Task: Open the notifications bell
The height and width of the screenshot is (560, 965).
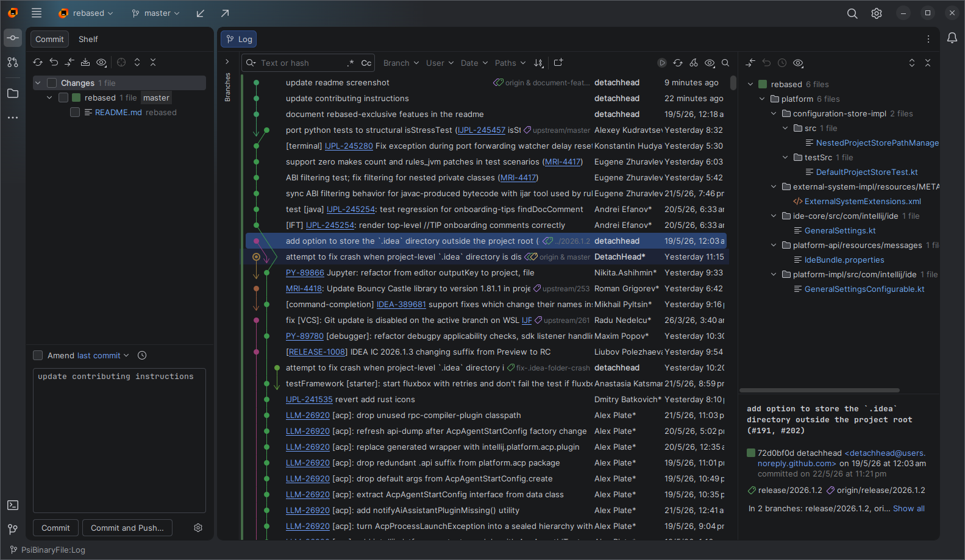Action: 952,38
